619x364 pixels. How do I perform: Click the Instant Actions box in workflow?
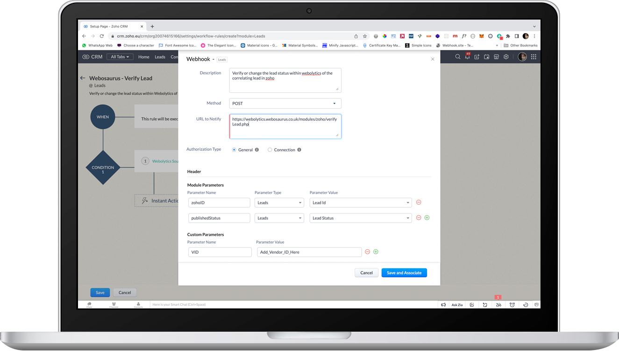(x=157, y=201)
